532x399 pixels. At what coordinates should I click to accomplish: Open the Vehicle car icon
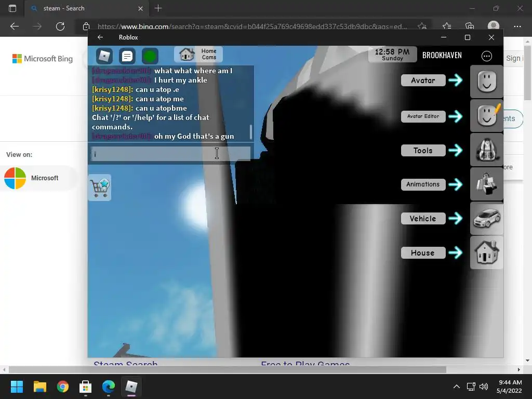click(x=486, y=218)
